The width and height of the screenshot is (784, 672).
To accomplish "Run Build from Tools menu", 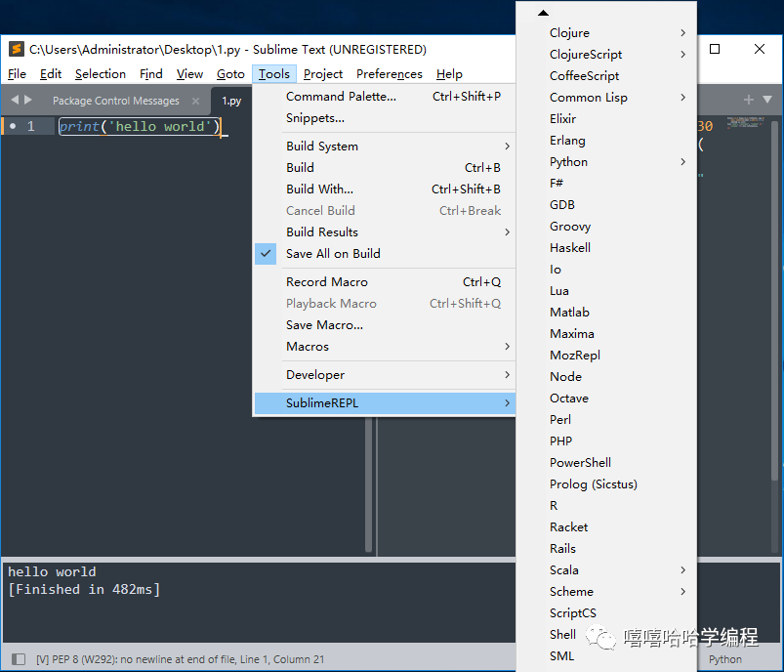I will pos(385,168).
